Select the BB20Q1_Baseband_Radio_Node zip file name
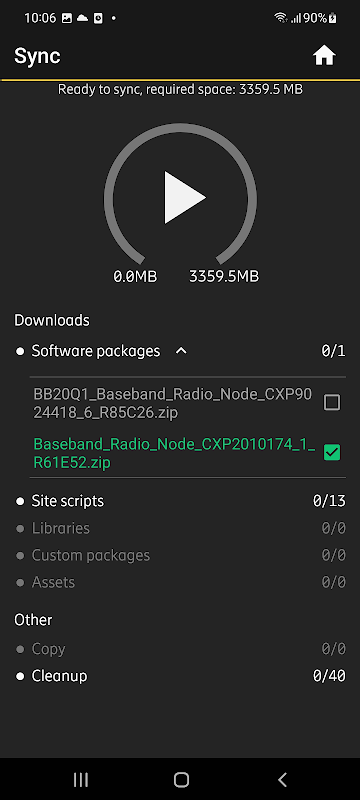This screenshot has height=800, width=360. pos(172,404)
